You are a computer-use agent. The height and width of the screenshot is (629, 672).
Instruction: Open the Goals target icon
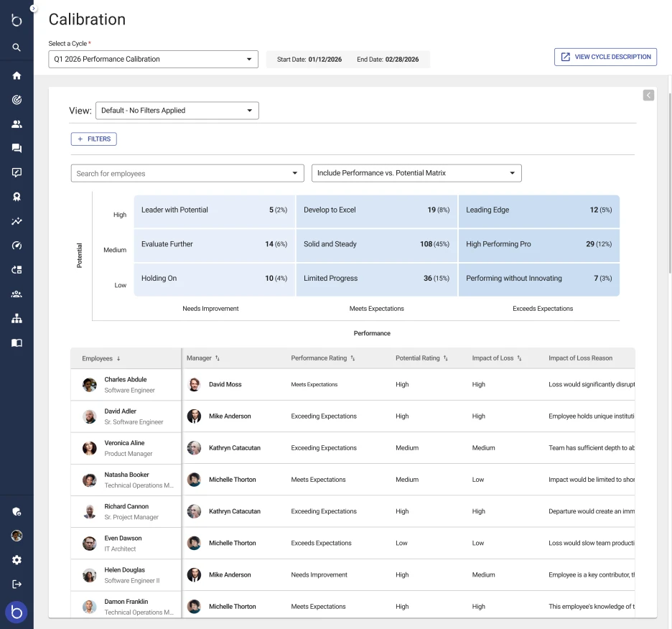point(17,100)
